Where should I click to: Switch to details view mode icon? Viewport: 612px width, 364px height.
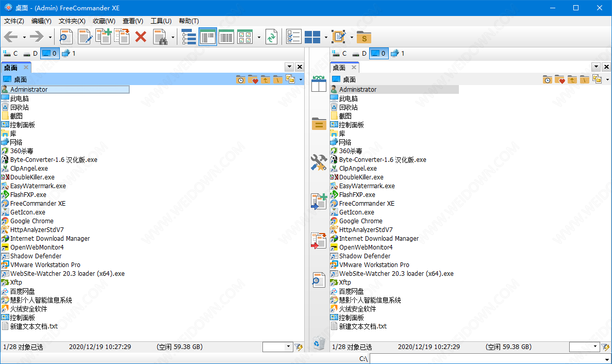coord(226,37)
